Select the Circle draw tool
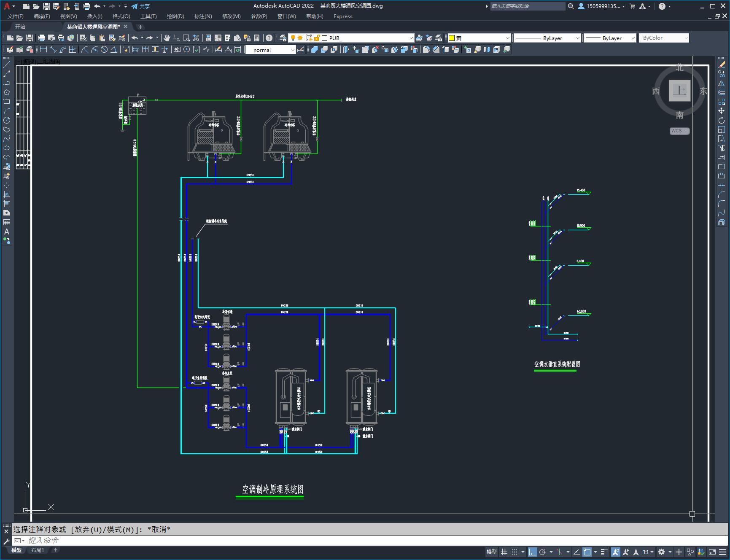This screenshot has width=730, height=560. point(7,120)
